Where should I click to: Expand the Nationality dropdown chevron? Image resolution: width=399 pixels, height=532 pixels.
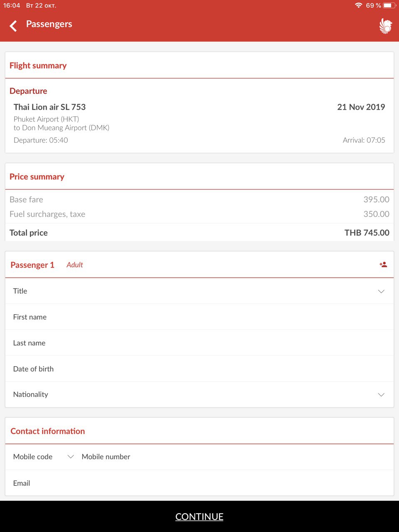pos(381,394)
